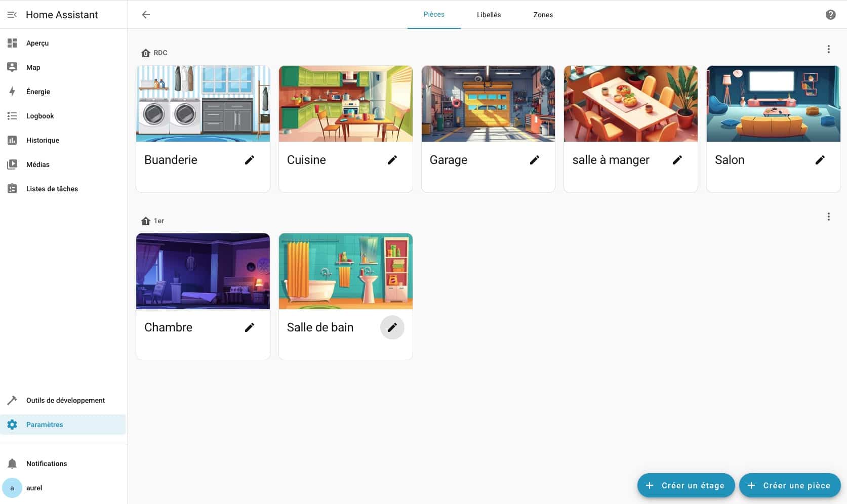Open the 1er floor three-dot menu
This screenshot has height=504, width=847.
point(829,217)
